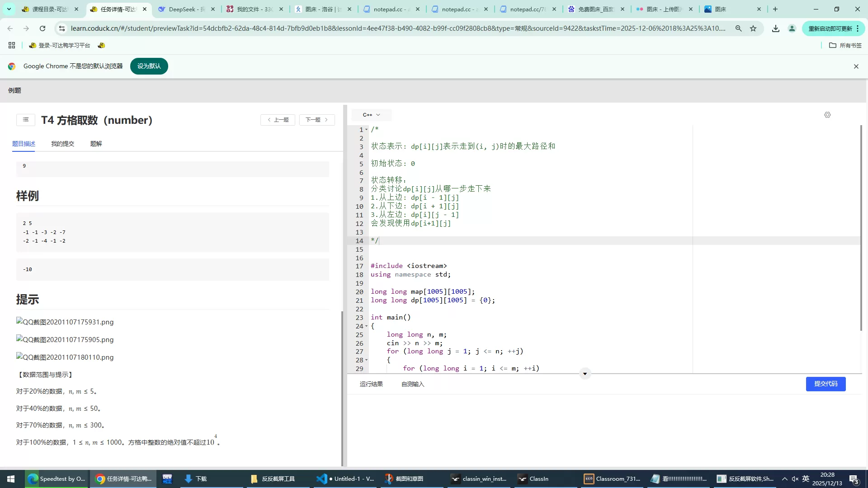Go to next problem with 下一题
This screenshot has width=868, height=488.
(316, 120)
